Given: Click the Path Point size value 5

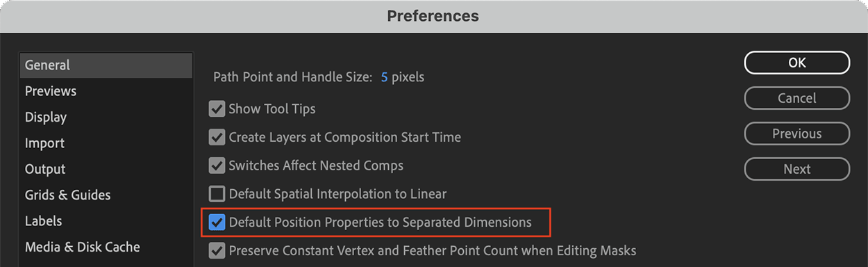Looking at the screenshot, I should pyautogui.click(x=385, y=77).
